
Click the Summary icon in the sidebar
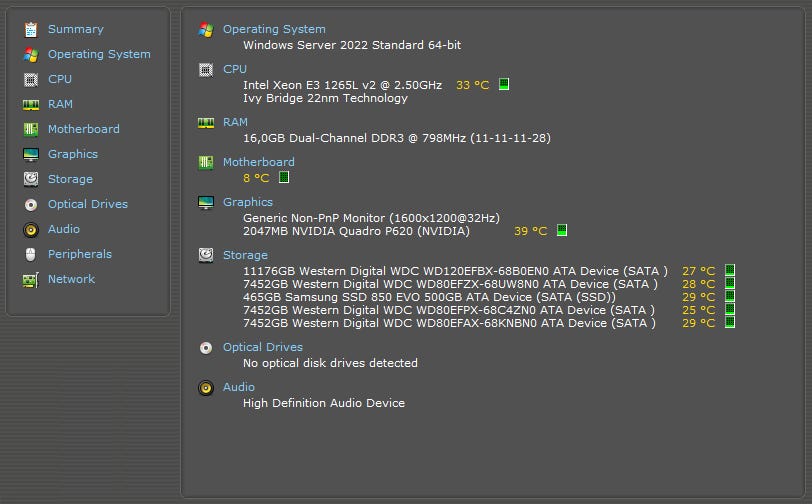(x=31, y=29)
